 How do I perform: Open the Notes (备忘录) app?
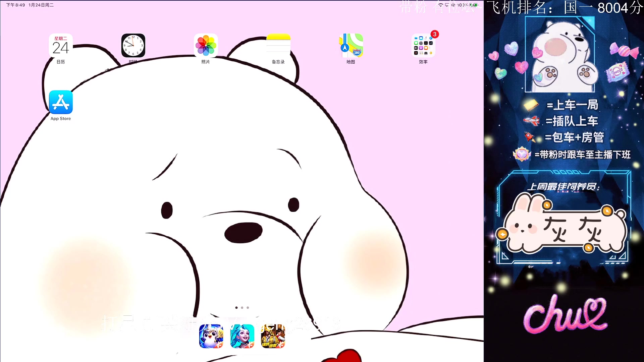pyautogui.click(x=278, y=46)
